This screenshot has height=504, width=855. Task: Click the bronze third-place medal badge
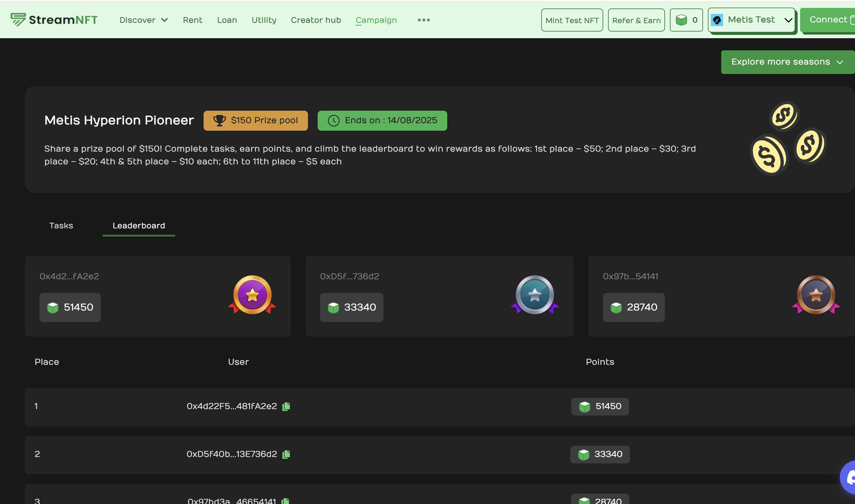click(x=816, y=295)
